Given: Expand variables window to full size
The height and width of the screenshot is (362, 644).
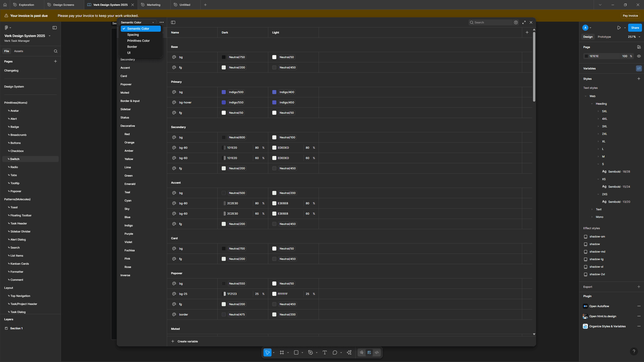Looking at the screenshot, I should (524, 22).
